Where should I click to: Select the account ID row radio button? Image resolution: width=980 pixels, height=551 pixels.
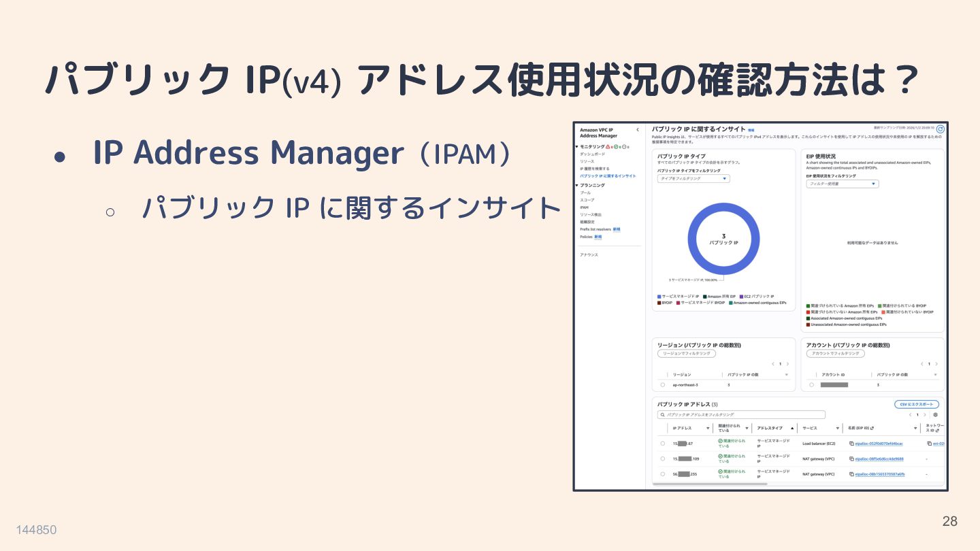(811, 385)
